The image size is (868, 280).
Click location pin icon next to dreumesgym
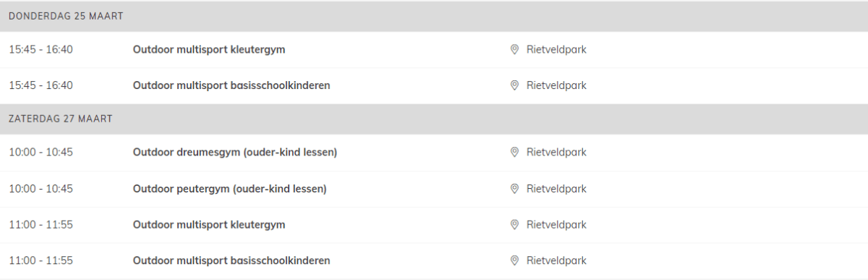pyautogui.click(x=514, y=153)
